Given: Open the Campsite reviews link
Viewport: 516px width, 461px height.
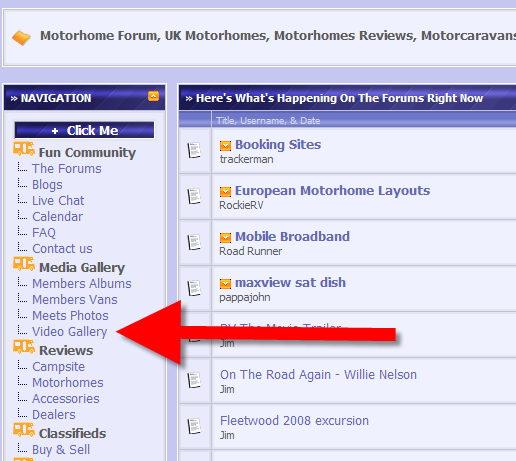Looking at the screenshot, I should [59, 367].
